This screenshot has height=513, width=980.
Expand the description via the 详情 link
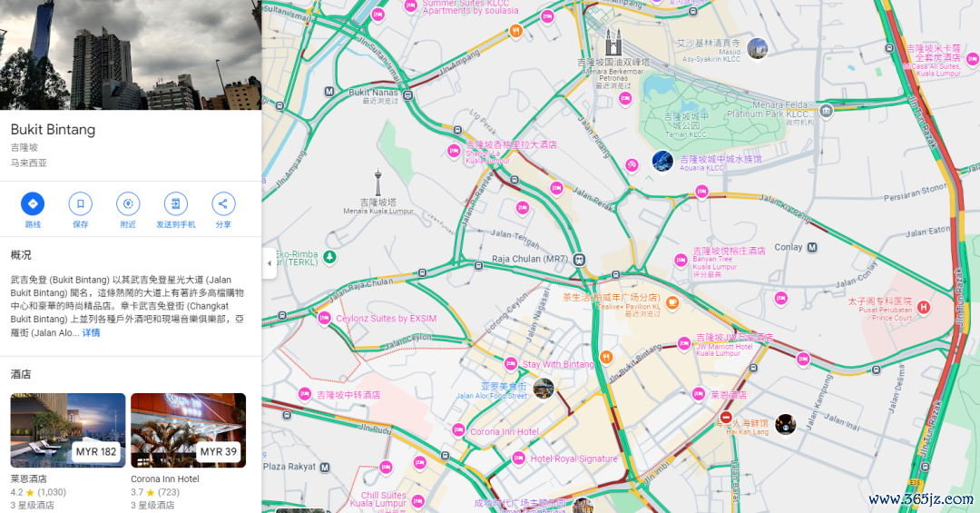coord(92,333)
